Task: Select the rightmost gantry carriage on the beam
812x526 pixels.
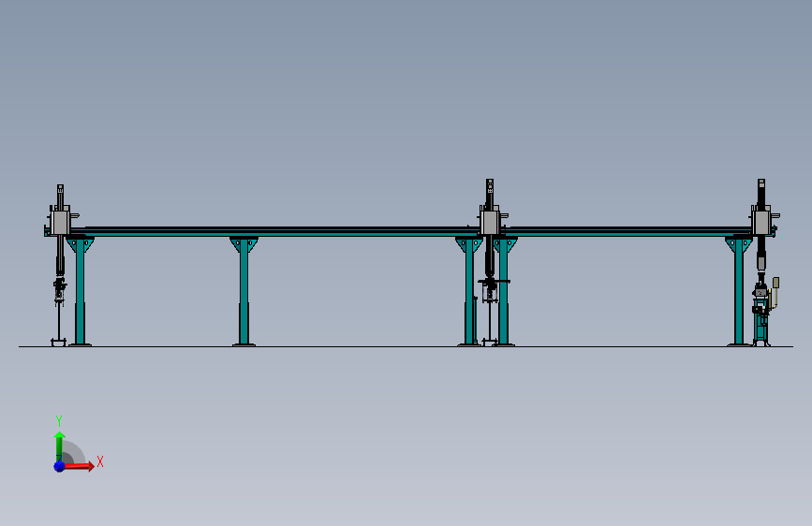Action: tap(761, 222)
